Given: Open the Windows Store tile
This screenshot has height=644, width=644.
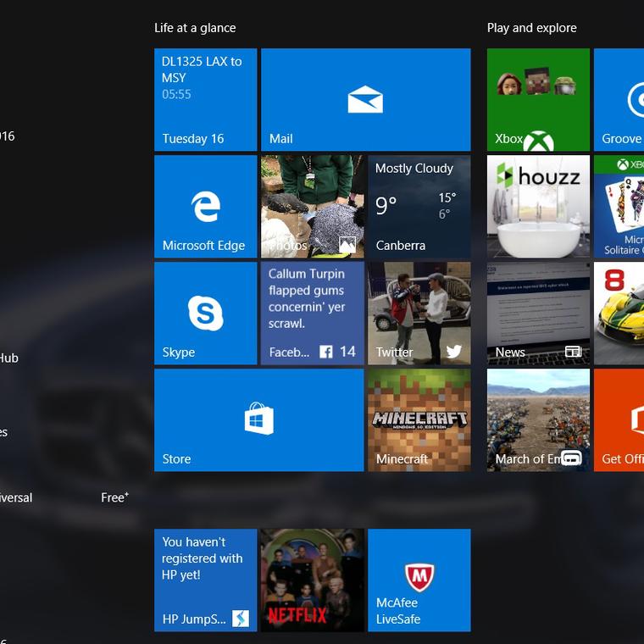Looking at the screenshot, I should click(x=258, y=420).
